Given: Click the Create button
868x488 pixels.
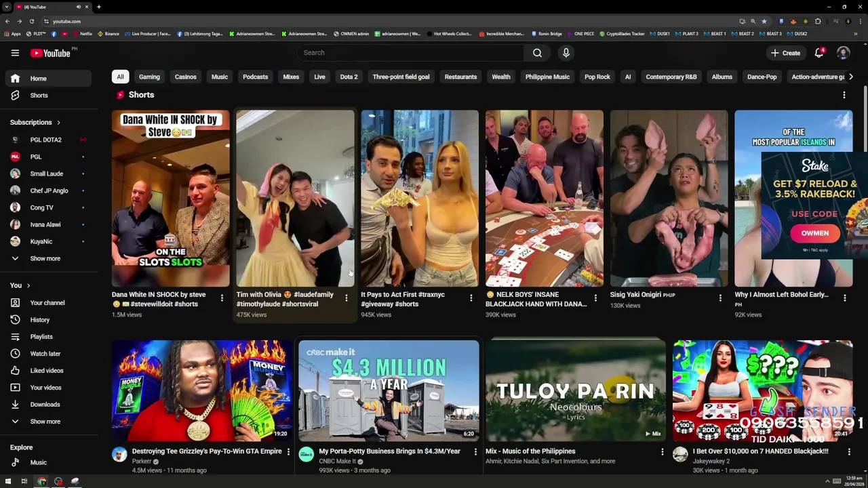Looking at the screenshot, I should [x=785, y=53].
